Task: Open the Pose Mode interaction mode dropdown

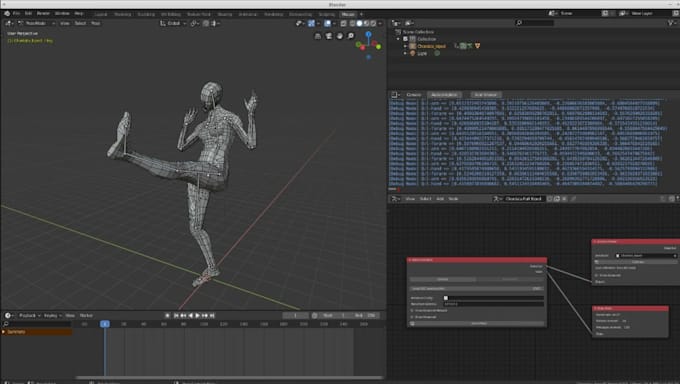Action: 36,23
